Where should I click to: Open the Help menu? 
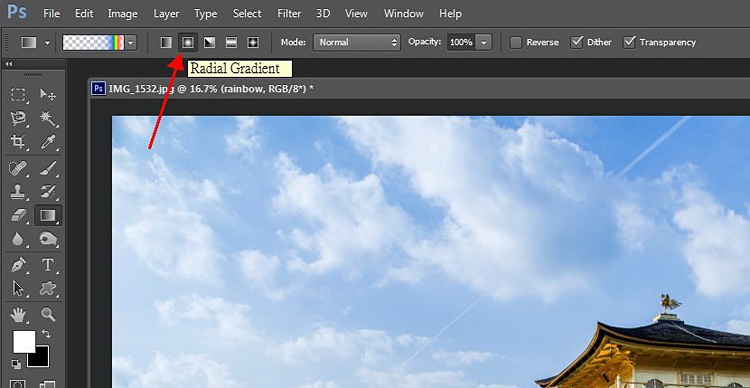point(450,14)
